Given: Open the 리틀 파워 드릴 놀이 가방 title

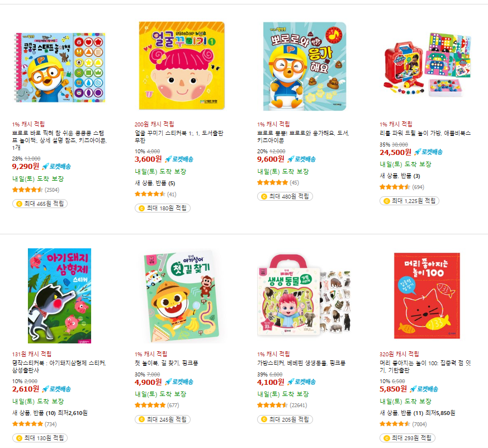Looking at the screenshot, I should click(425, 133).
